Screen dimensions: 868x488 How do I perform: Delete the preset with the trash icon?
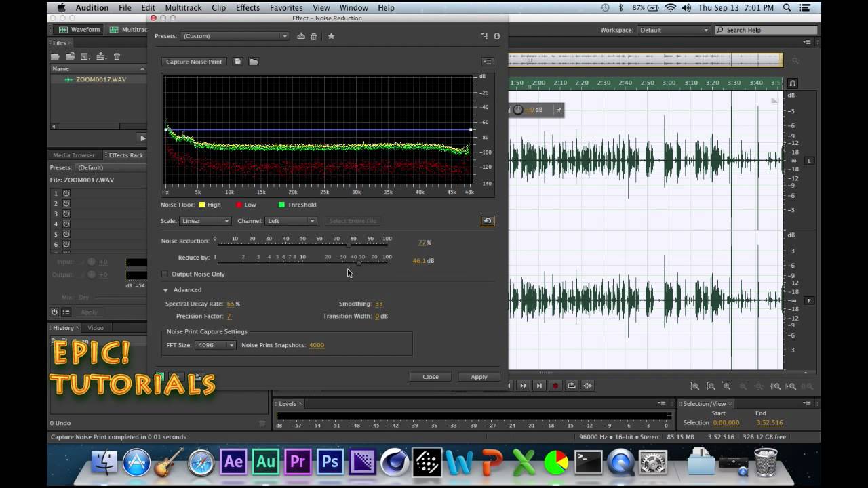coord(314,36)
